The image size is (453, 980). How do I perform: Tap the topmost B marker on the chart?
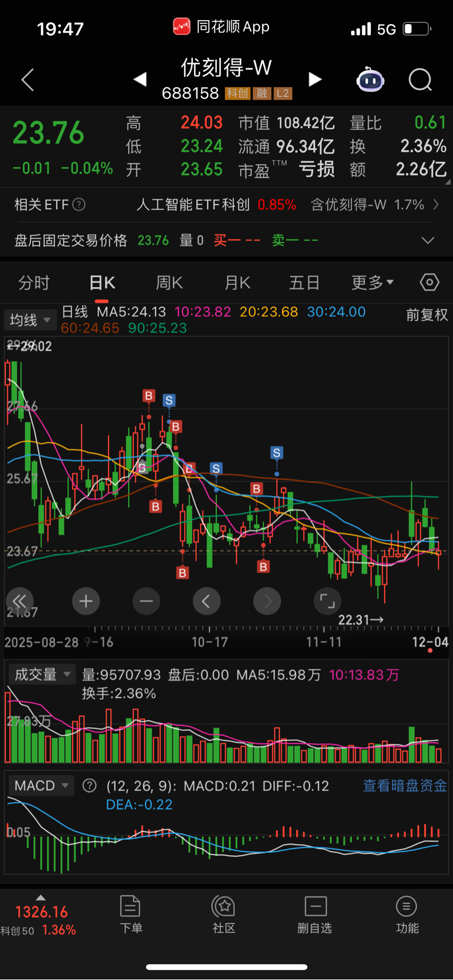click(x=149, y=396)
